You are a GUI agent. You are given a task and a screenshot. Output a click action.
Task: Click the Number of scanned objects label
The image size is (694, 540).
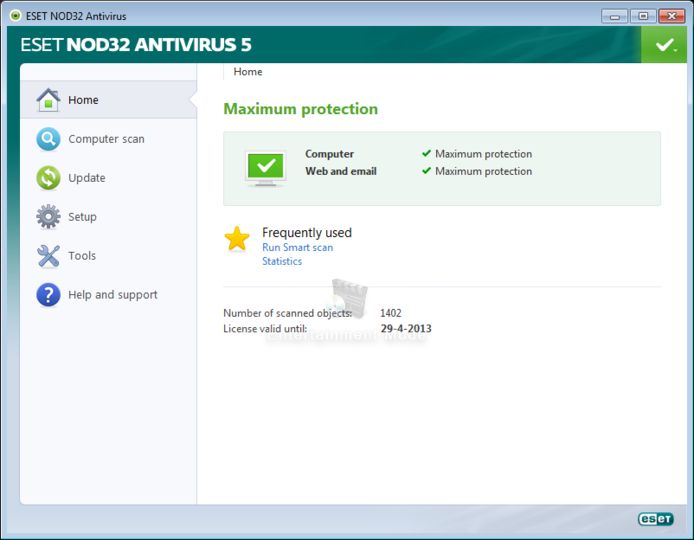tap(288, 313)
